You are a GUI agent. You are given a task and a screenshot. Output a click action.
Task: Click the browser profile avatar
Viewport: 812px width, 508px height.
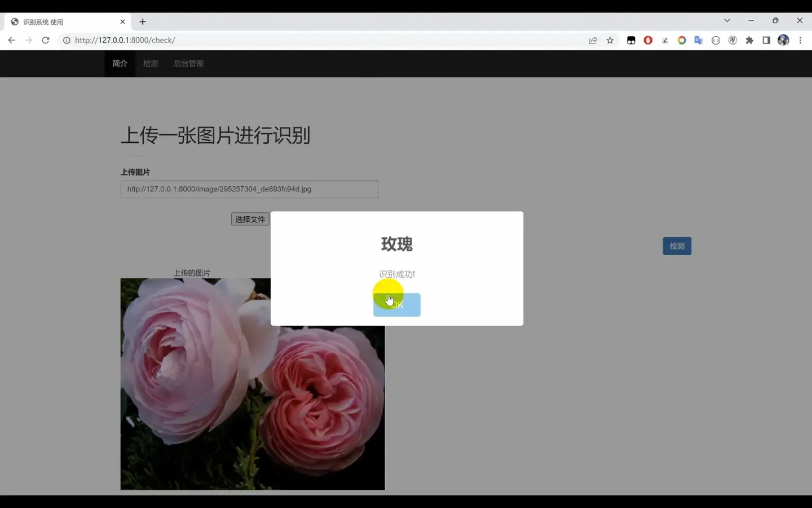783,40
